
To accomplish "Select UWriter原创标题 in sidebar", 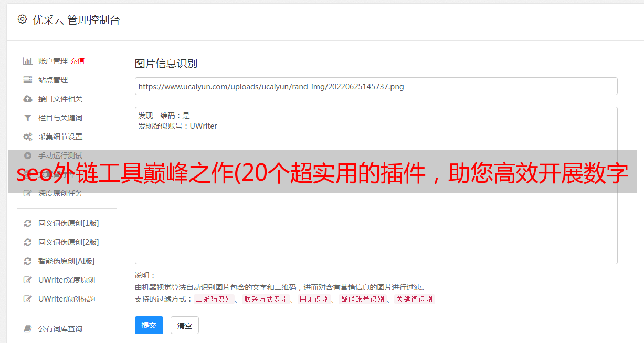I will [x=67, y=299].
